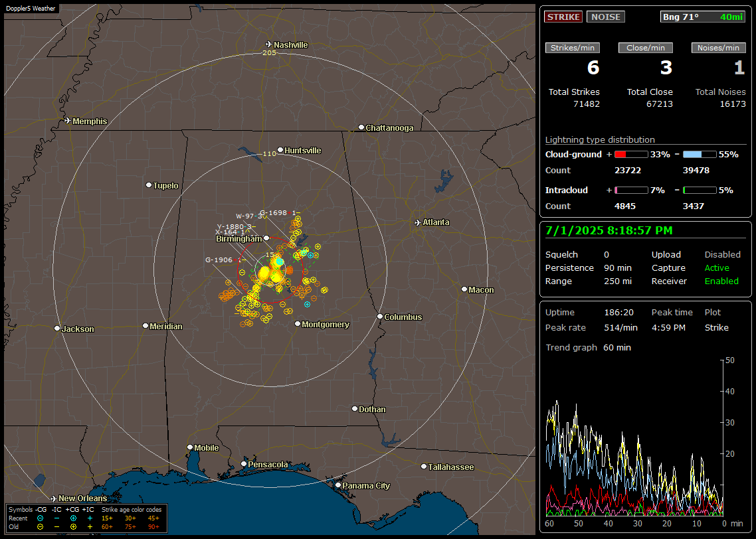Click the G-1698 storm cell label
The width and height of the screenshot is (756, 539).
[279, 212]
